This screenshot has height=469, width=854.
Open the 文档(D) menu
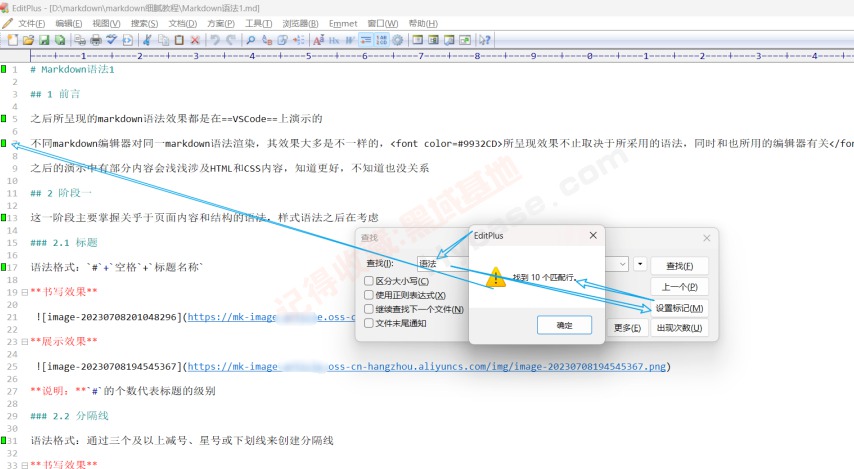tap(182, 23)
